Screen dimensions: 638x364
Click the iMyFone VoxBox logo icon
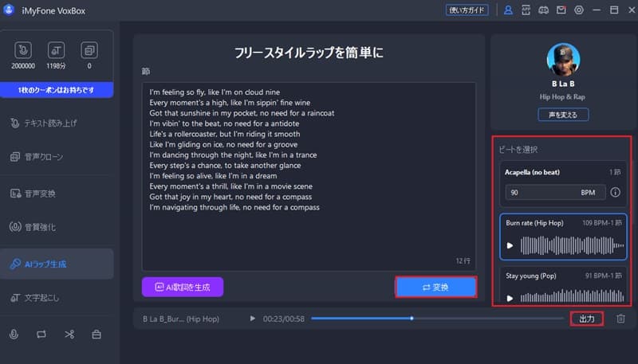click(x=9, y=10)
